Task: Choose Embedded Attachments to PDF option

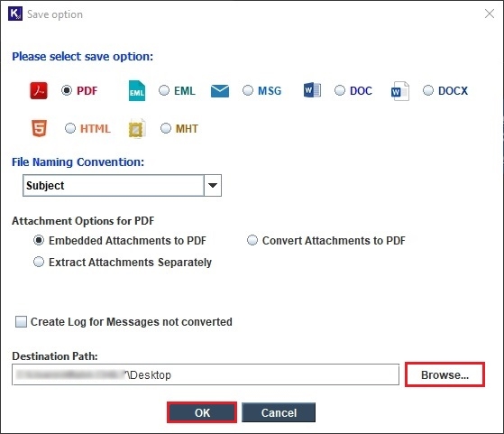Action: click(x=39, y=240)
